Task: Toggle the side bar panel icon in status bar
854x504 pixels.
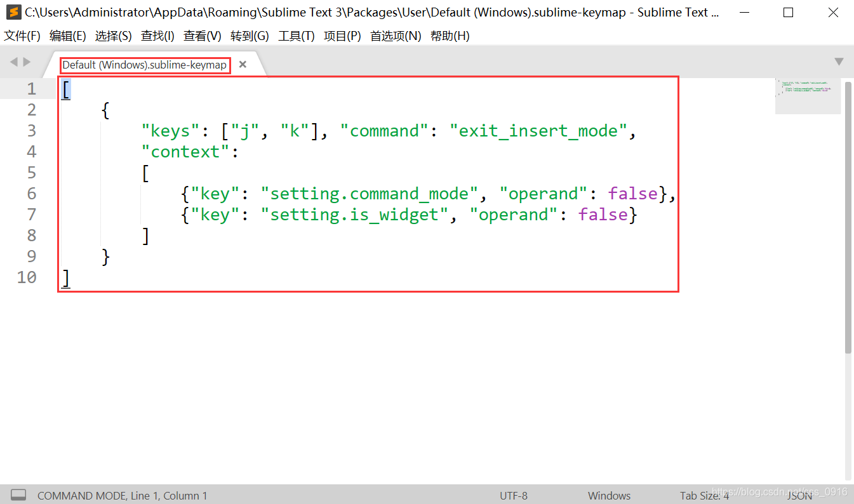Action: pyautogui.click(x=18, y=495)
